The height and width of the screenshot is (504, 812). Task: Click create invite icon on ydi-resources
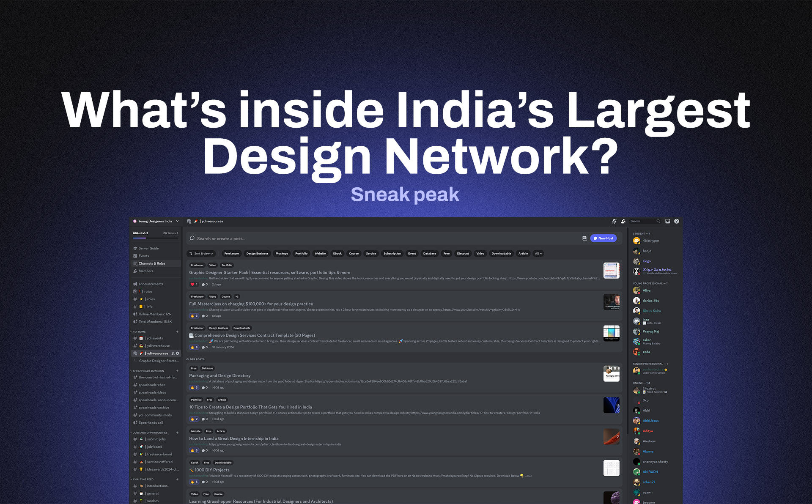pos(173,353)
